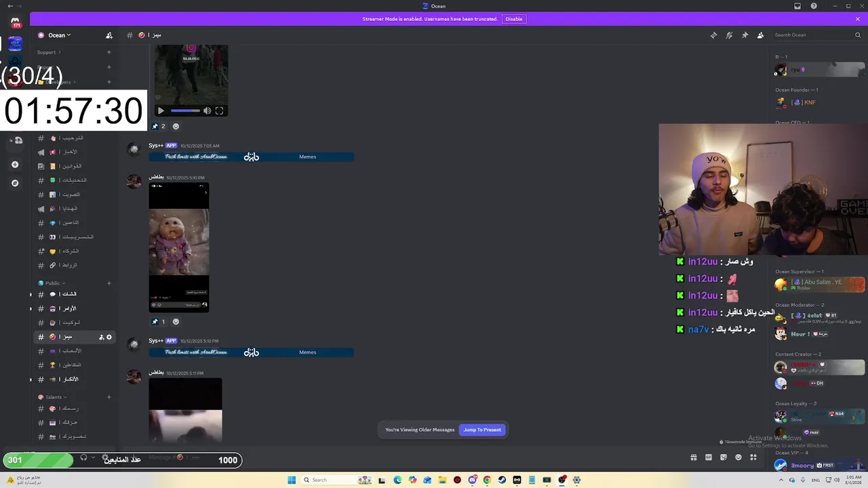Open sticker picker in message bar
The height and width of the screenshot is (488, 868).
(x=724, y=457)
